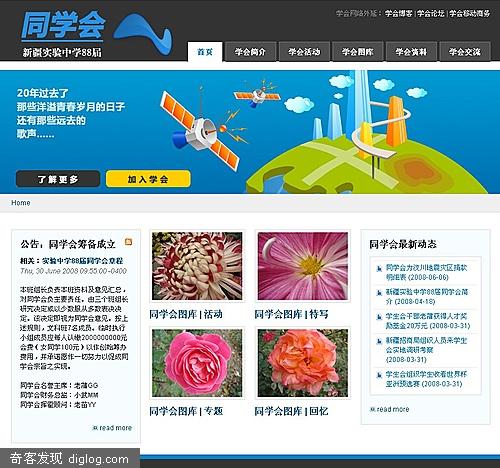Viewport: 500px width, 468px height.
Task: Click the 同学会名誉主席 line
Action: 59,386
